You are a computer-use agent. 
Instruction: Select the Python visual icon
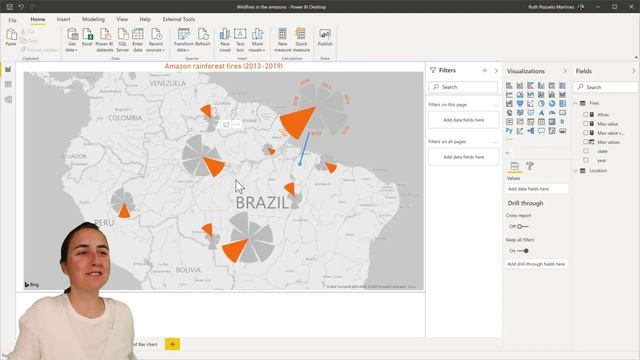[x=509, y=131]
